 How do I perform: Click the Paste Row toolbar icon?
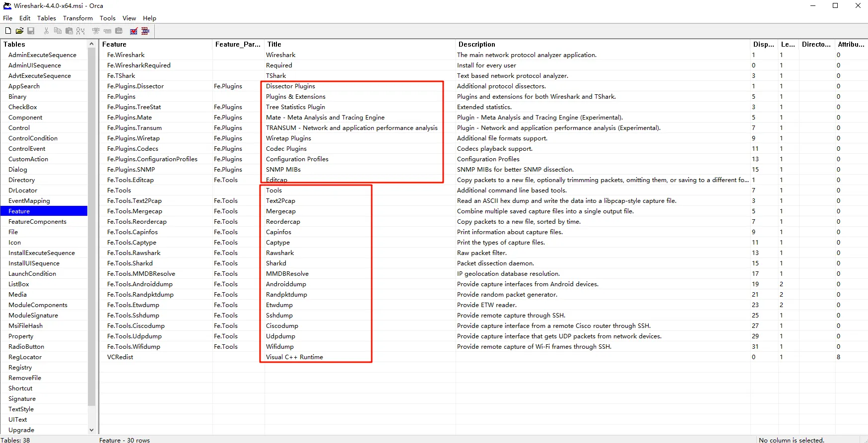point(119,31)
